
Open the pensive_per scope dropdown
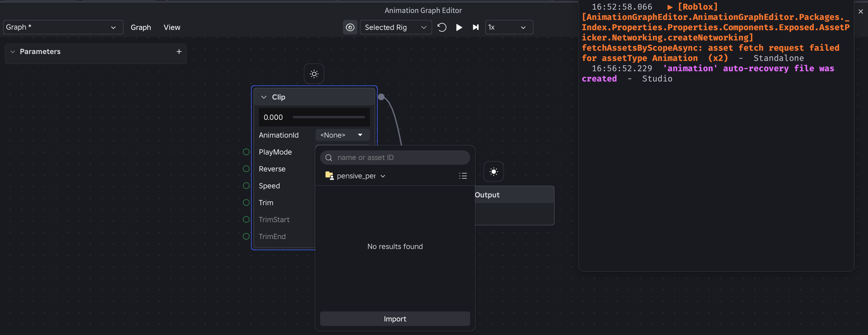tap(356, 176)
